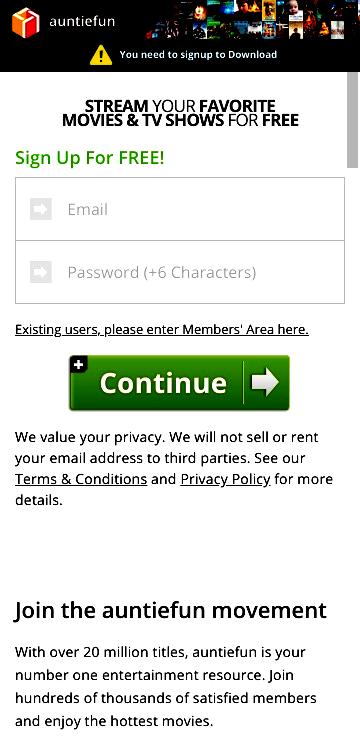Click the plus icon on Continue button
The width and height of the screenshot is (360, 740).
point(78,364)
